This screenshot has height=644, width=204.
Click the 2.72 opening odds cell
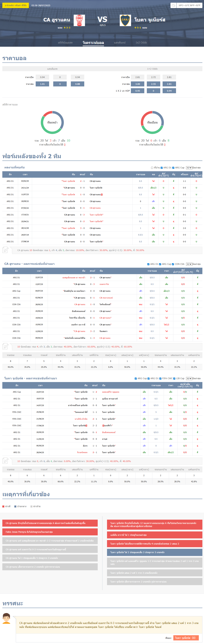click(x=153, y=77)
